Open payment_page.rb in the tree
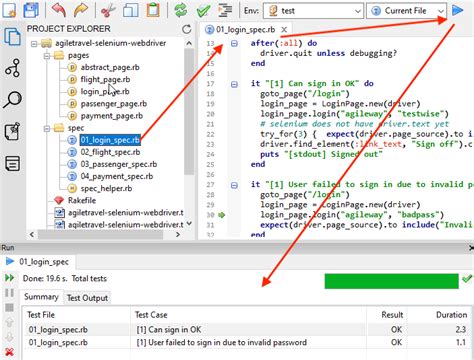474x360 pixels. [x=112, y=116]
